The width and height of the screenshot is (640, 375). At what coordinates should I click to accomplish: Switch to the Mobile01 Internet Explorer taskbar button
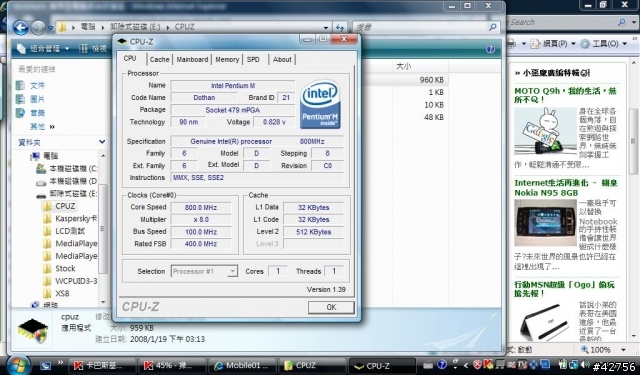coord(241,366)
